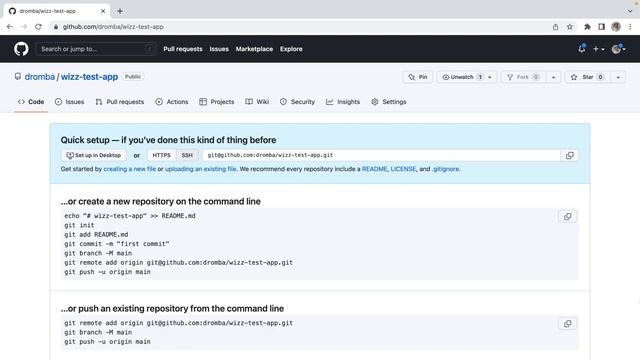Open the Chrome three-dot menu
Viewport: 640px width, 360px height.
tap(630, 27)
